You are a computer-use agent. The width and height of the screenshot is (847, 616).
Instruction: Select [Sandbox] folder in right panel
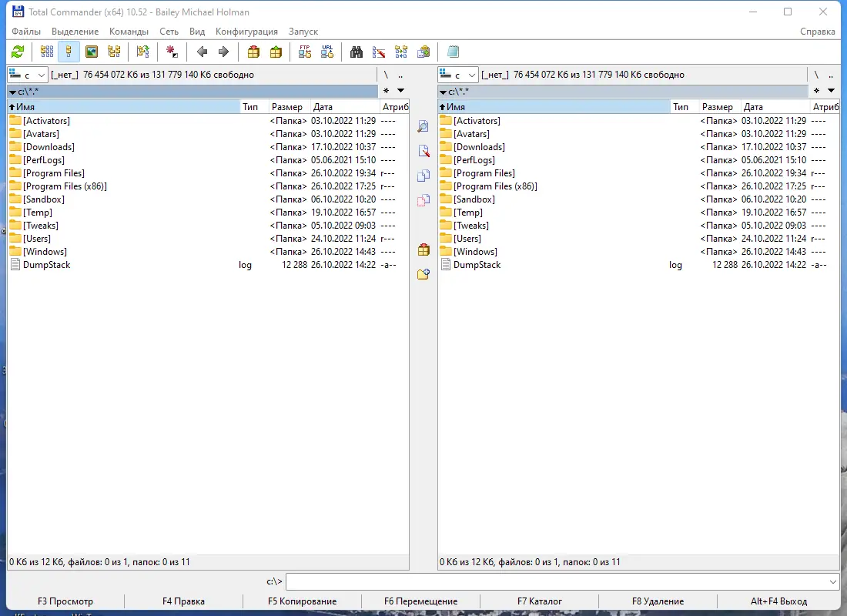[x=638, y=199]
